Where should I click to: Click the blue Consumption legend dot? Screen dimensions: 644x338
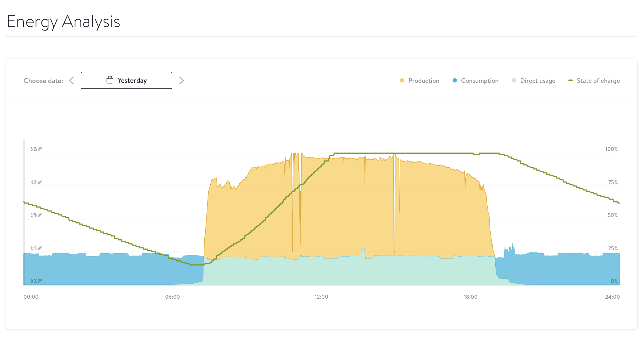point(455,80)
